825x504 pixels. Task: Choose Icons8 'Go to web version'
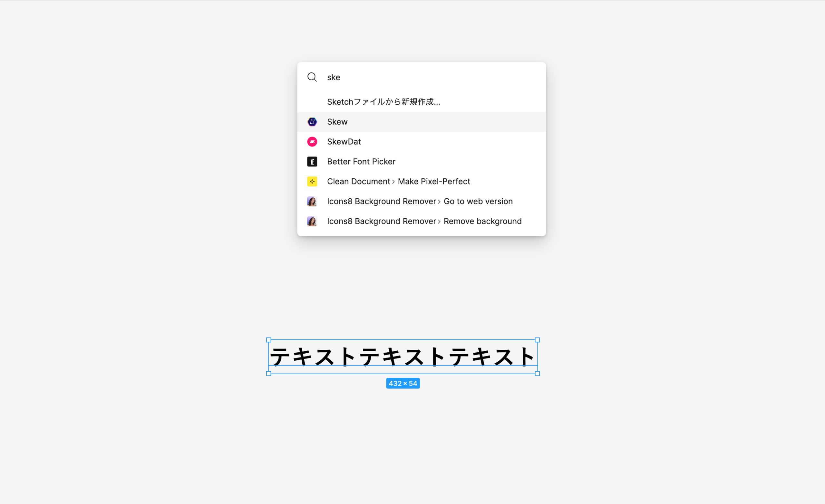[422, 202]
